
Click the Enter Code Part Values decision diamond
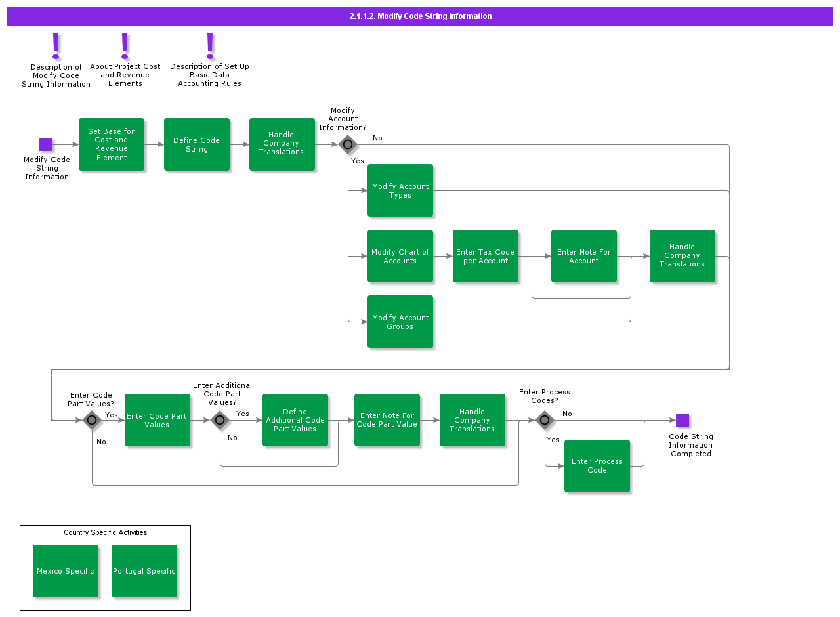coord(92,420)
